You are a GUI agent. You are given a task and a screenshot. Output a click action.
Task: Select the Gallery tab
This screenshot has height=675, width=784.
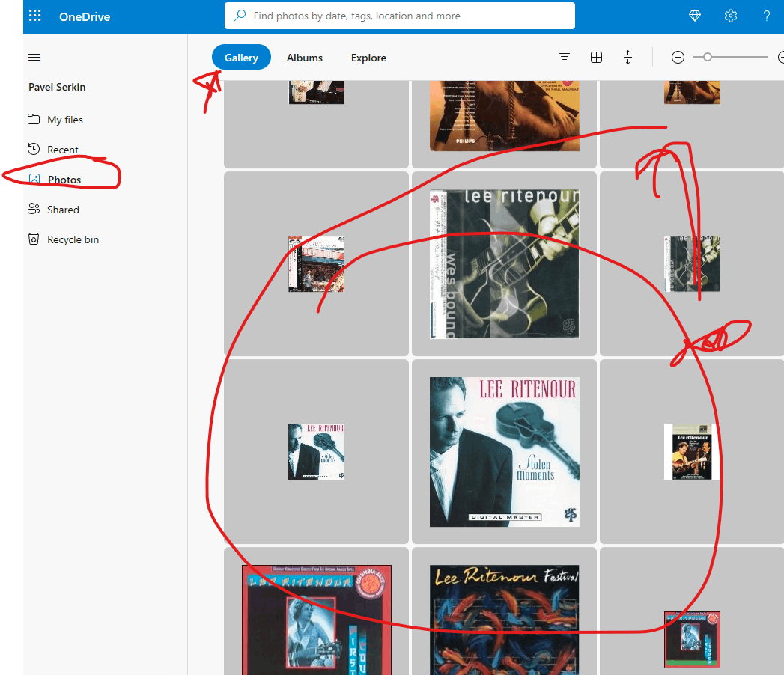[241, 57]
